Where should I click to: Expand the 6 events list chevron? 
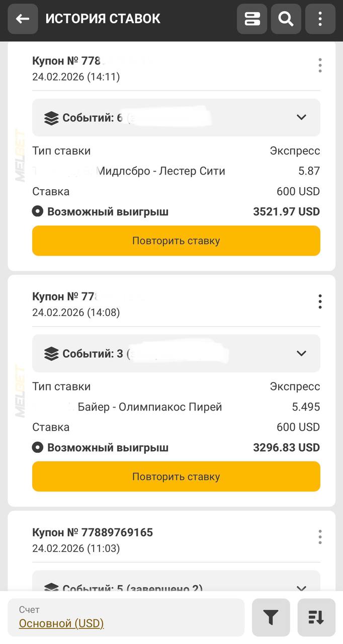coord(301,117)
